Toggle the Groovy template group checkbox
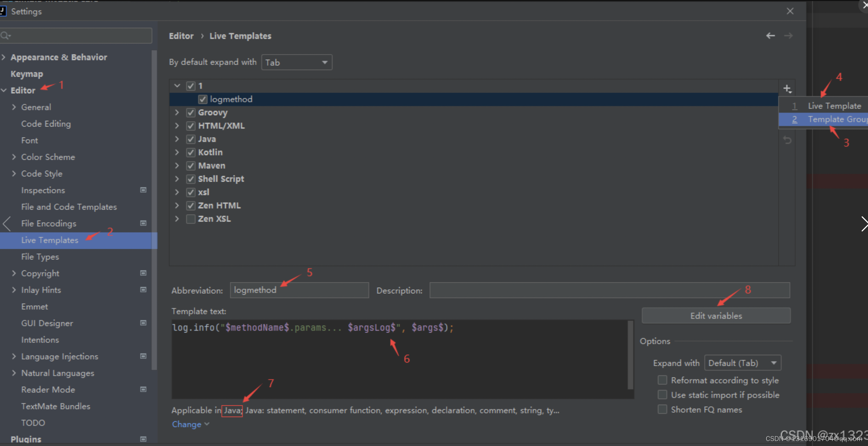The height and width of the screenshot is (446, 868). click(190, 112)
